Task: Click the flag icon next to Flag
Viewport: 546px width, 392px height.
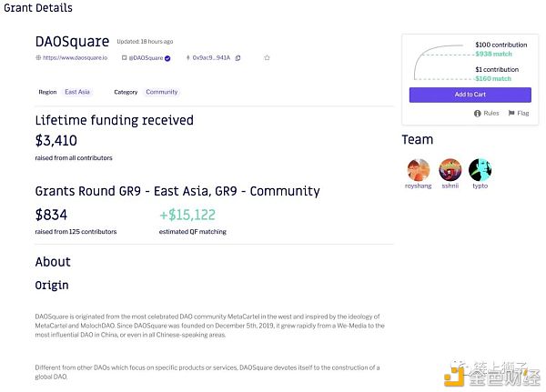Action: (511, 113)
